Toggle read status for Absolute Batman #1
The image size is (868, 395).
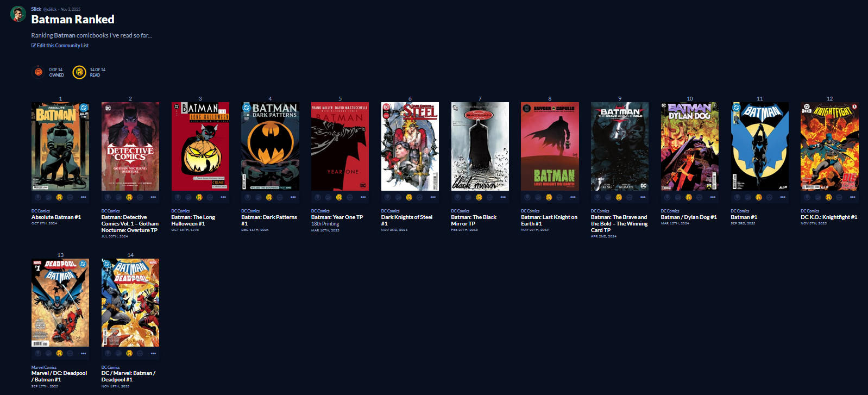pyautogui.click(x=59, y=197)
